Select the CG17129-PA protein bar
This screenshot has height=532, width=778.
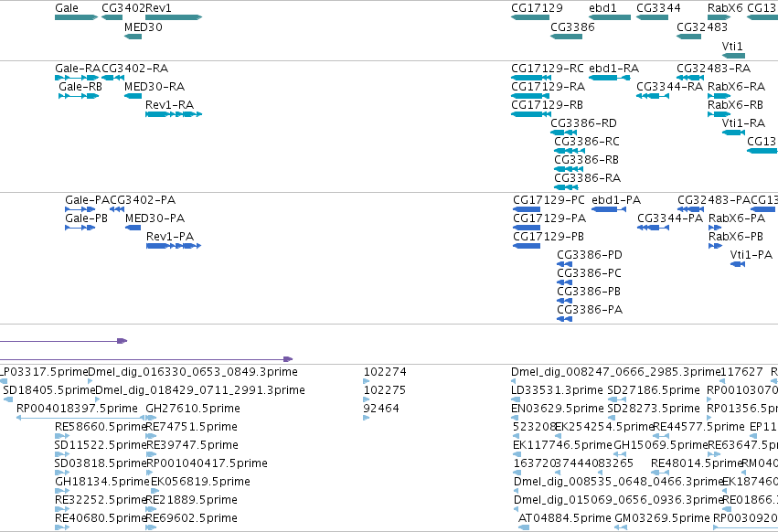pos(527,228)
